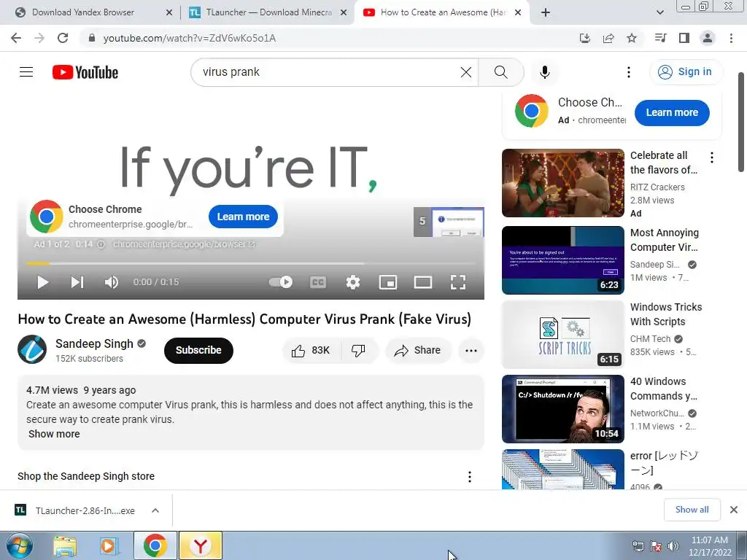Open Most Annoying Computer Virus video
Viewport: 747px width, 560px height.
pos(562,260)
